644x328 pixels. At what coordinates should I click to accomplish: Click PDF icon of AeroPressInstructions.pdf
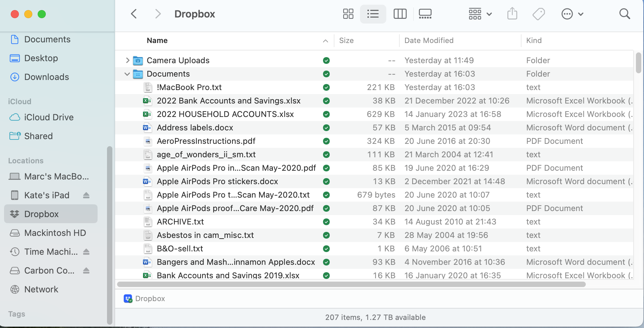click(x=148, y=141)
